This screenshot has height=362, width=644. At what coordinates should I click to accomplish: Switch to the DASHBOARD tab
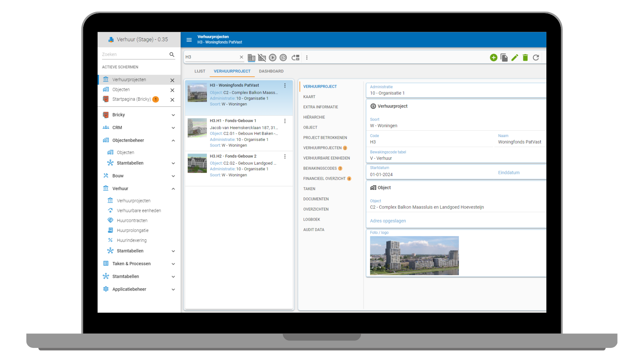point(271,71)
